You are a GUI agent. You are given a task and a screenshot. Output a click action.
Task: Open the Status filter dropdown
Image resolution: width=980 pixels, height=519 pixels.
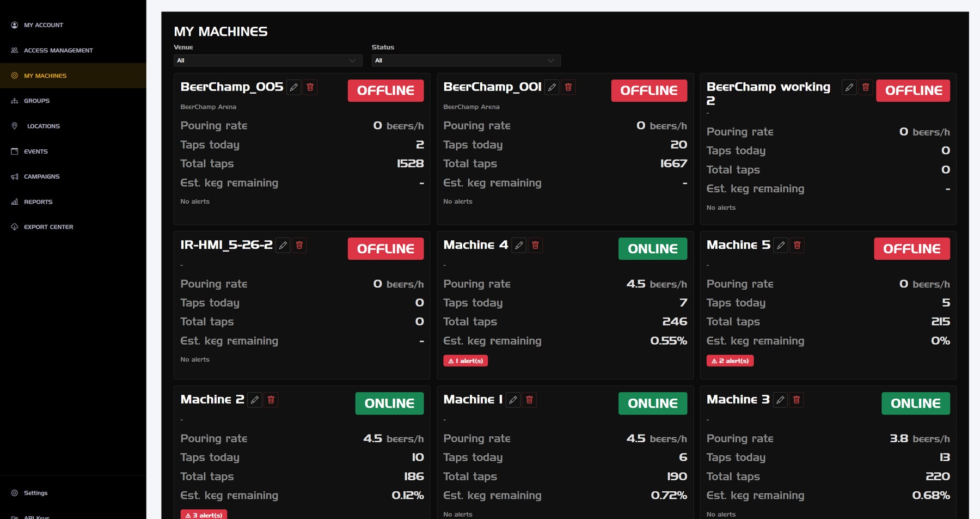[x=466, y=60]
